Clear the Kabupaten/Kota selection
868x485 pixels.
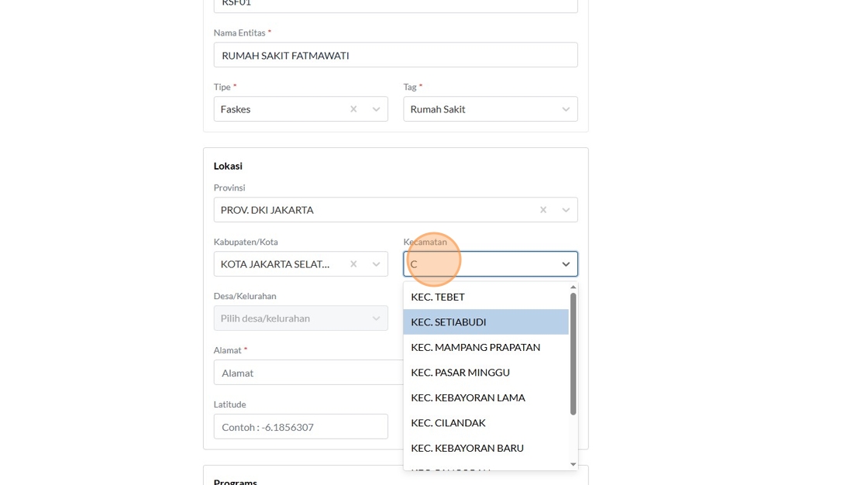[x=353, y=264]
